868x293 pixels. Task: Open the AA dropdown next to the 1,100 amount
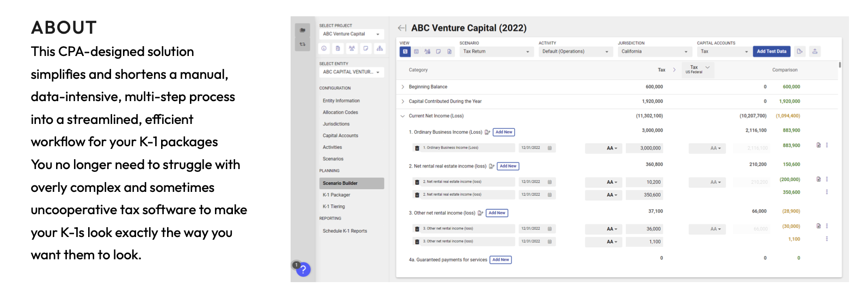pyautogui.click(x=604, y=242)
